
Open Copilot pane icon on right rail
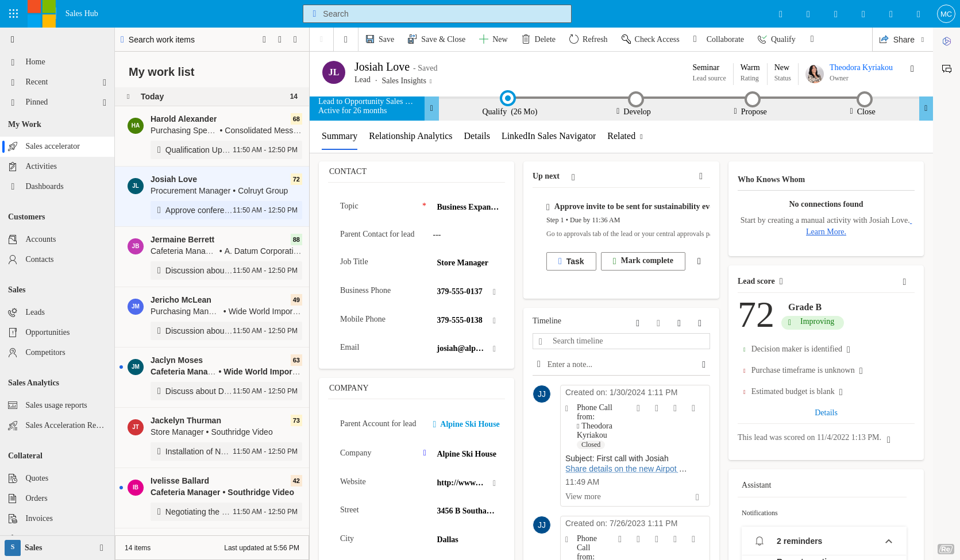coord(947,41)
